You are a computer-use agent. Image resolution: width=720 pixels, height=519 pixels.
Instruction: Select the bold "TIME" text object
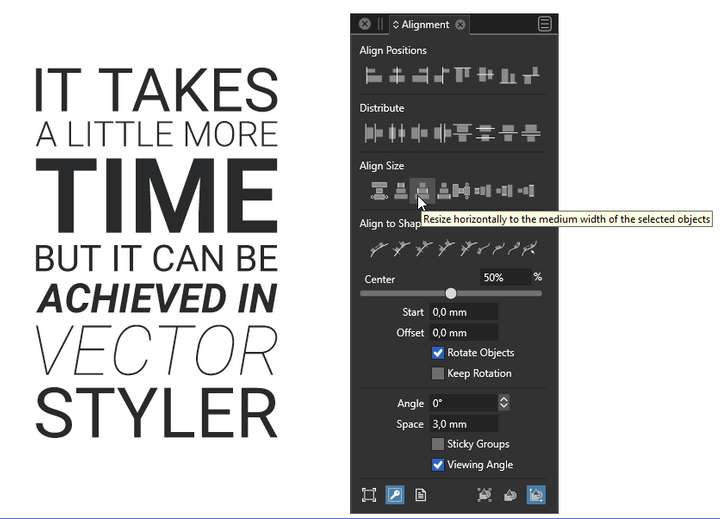pyautogui.click(x=157, y=196)
